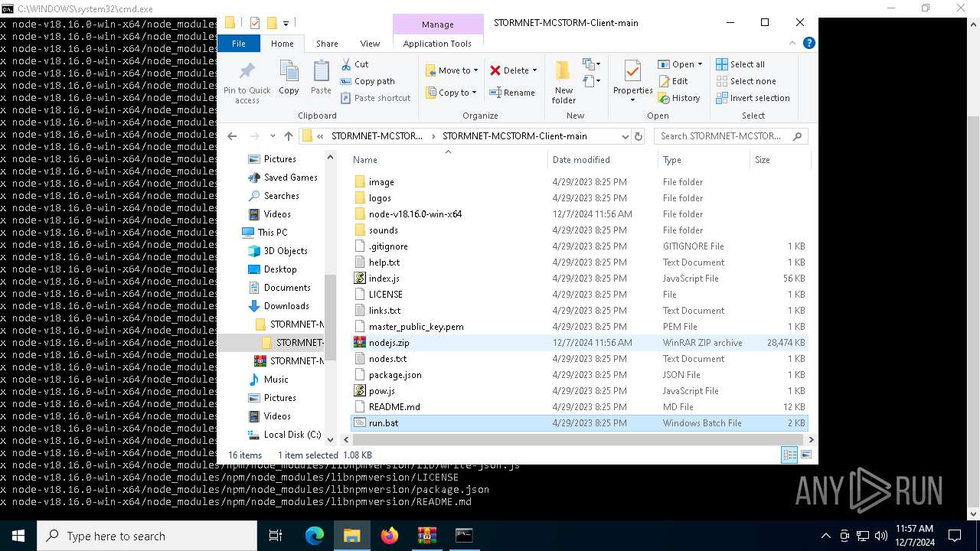Screen dimensions: 980x551
Task: Open the File menu tab
Action: (239, 44)
